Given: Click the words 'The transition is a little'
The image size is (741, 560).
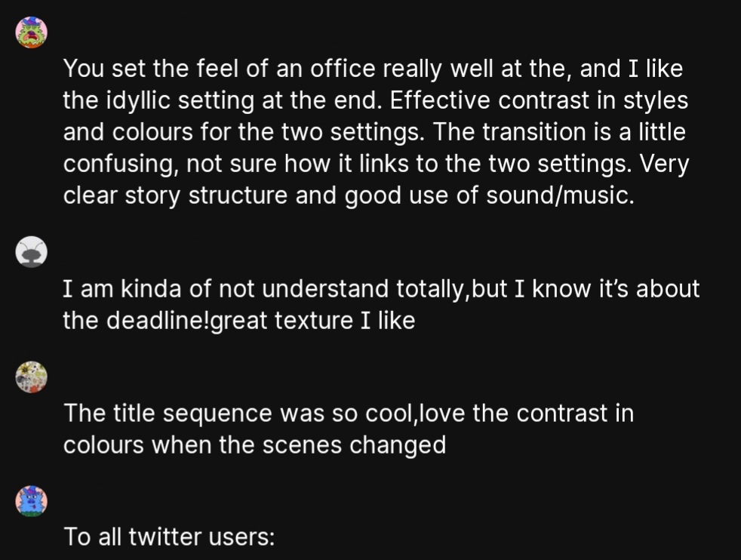Looking at the screenshot, I should coord(559,132).
